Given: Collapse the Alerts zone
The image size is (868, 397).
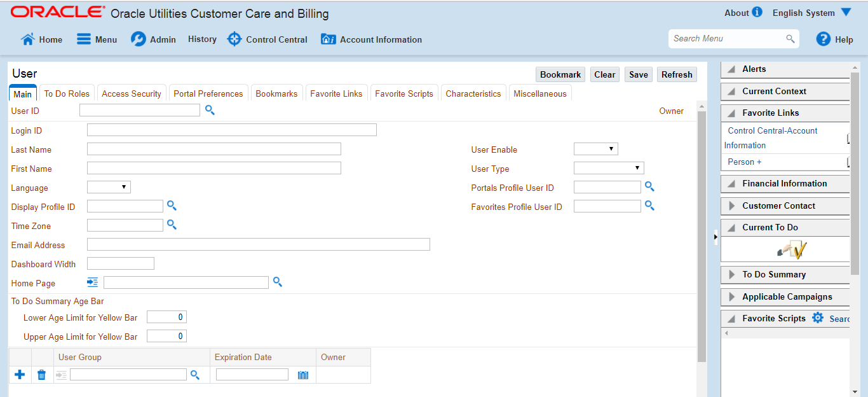Looking at the screenshot, I should (x=731, y=69).
